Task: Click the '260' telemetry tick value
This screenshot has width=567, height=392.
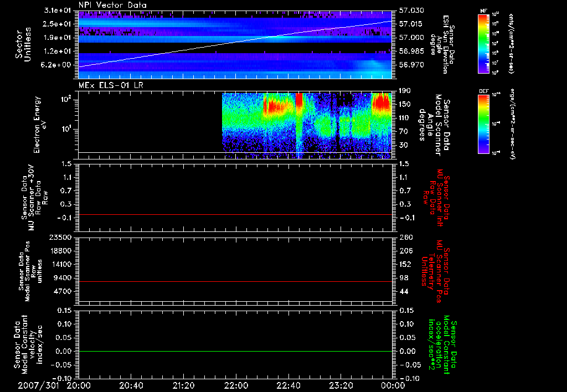Action: pos(405,238)
